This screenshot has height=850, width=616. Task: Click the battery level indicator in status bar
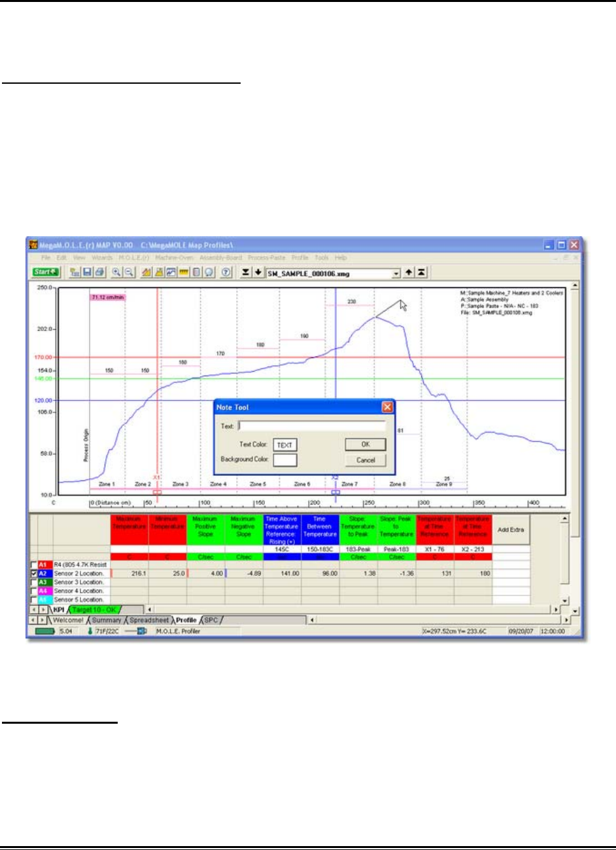(44, 631)
